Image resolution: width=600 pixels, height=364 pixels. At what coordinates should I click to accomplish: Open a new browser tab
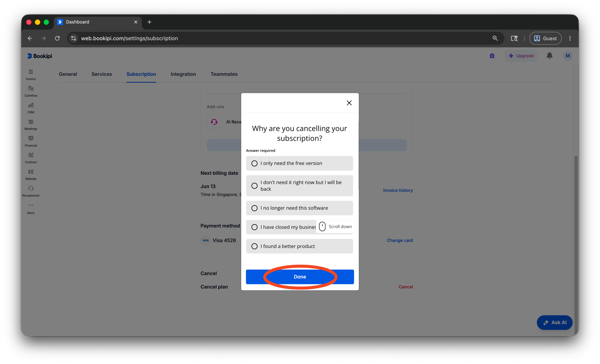click(149, 22)
